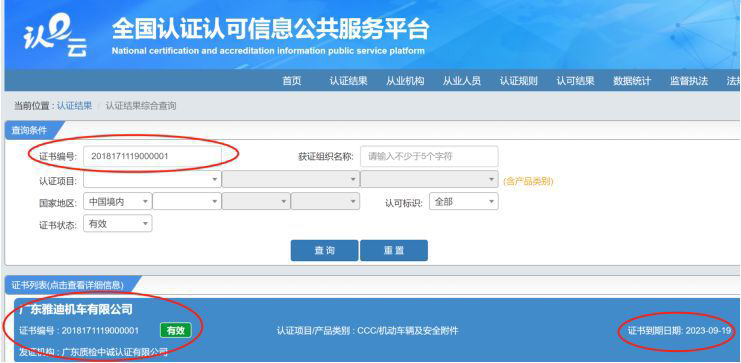Select 从业人员 in the navigation bar
The image size is (741, 363).
[x=462, y=81]
